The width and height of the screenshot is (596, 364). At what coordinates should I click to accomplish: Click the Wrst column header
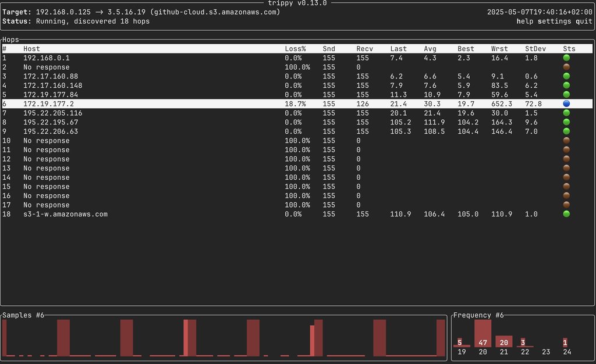[499, 49]
